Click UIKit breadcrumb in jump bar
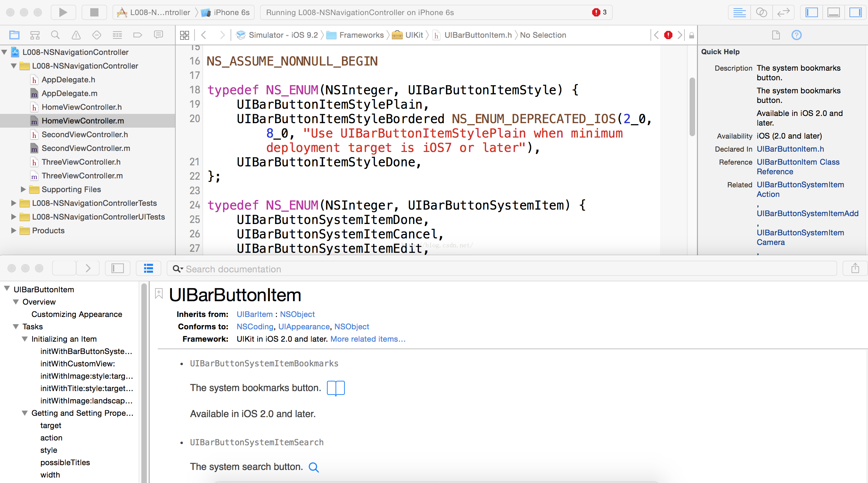 (x=408, y=35)
